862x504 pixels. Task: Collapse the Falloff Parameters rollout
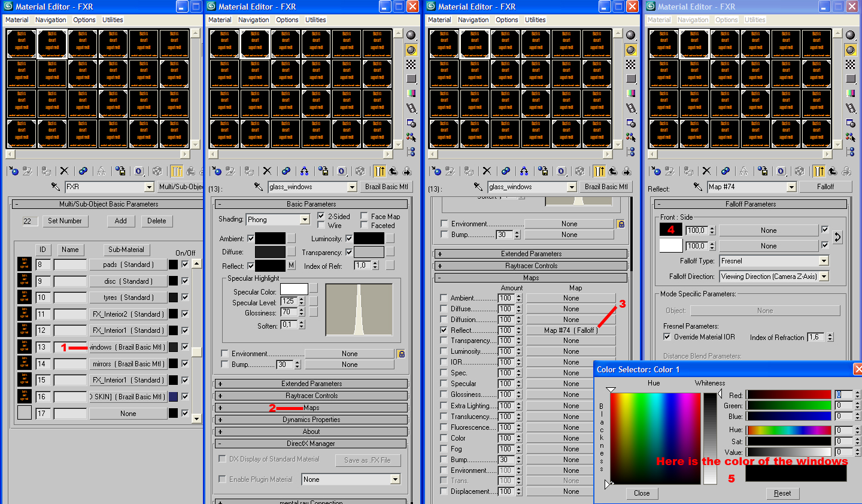[x=751, y=204]
